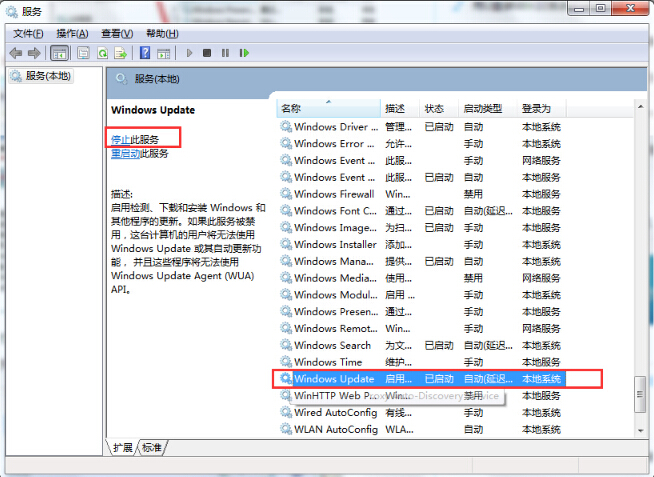
Task: Click the Back arrow in toolbar
Action: pos(16,53)
